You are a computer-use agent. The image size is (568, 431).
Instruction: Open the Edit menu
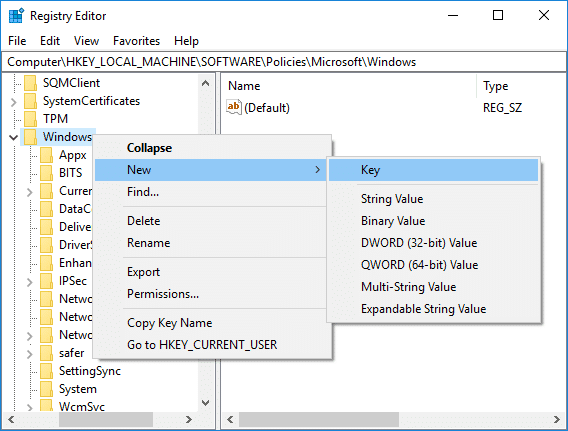tap(50, 41)
